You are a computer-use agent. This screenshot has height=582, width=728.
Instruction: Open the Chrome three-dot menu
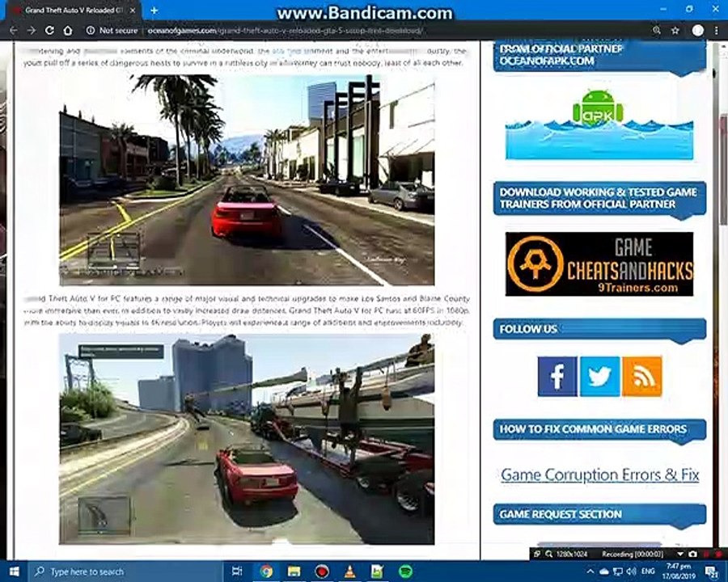[717, 31]
